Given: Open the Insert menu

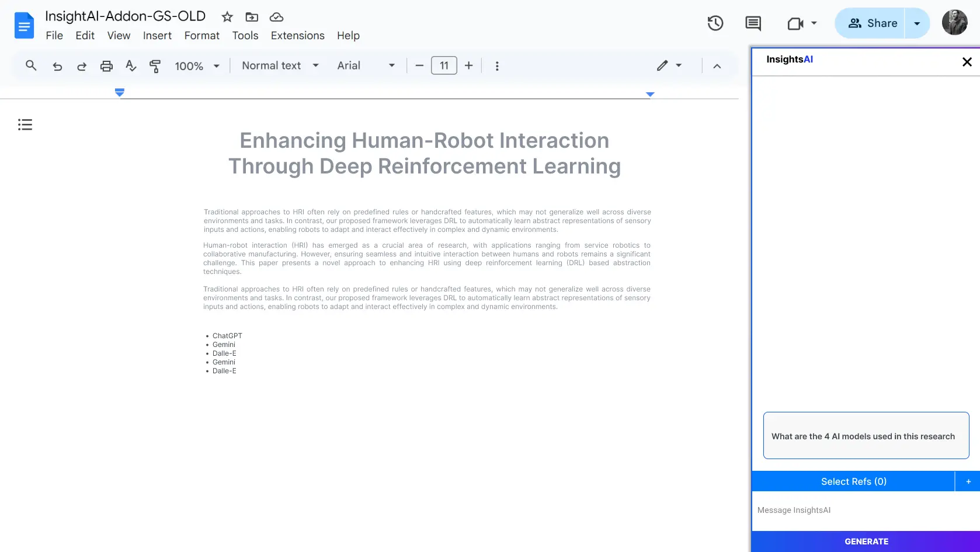Looking at the screenshot, I should point(157,36).
